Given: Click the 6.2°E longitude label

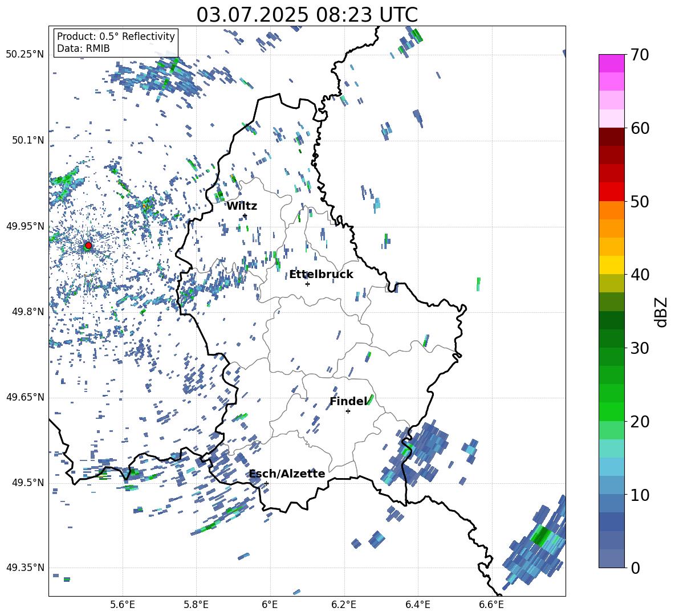Looking at the screenshot, I should click(x=344, y=605).
